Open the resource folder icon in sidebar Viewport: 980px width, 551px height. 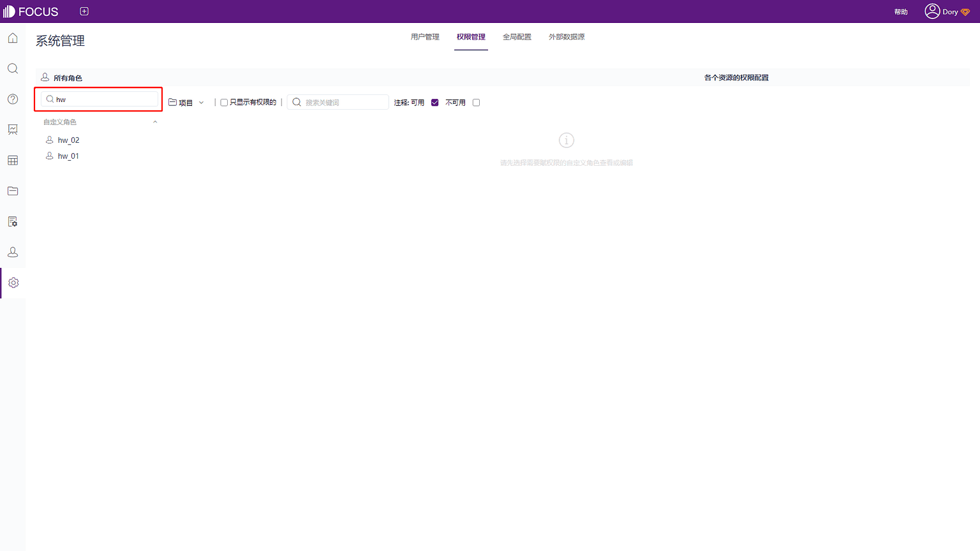[x=13, y=191]
